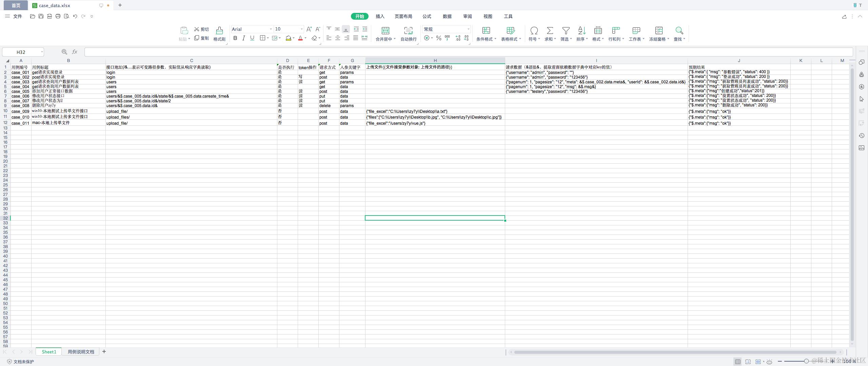868x366 pixels.
Task: Click the Conditional Formatting (条件格式) icon
Action: (x=486, y=31)
